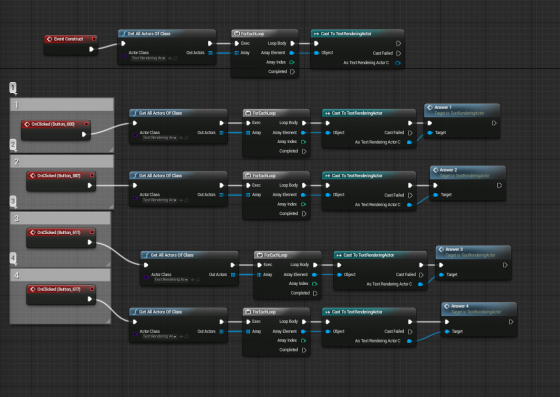This screenshot has width=560, height=397.
Task: Open Actor Class dropdown on top Get All Actors node
Action: click(x=148, y=58)
